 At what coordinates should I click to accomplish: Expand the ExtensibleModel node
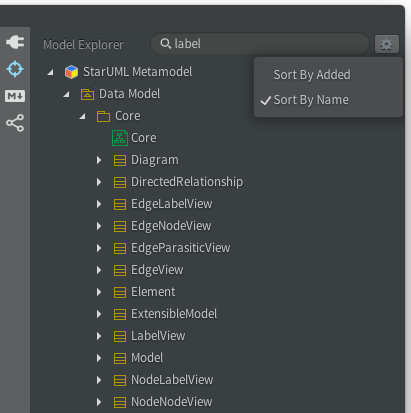[x=99, y=314]
